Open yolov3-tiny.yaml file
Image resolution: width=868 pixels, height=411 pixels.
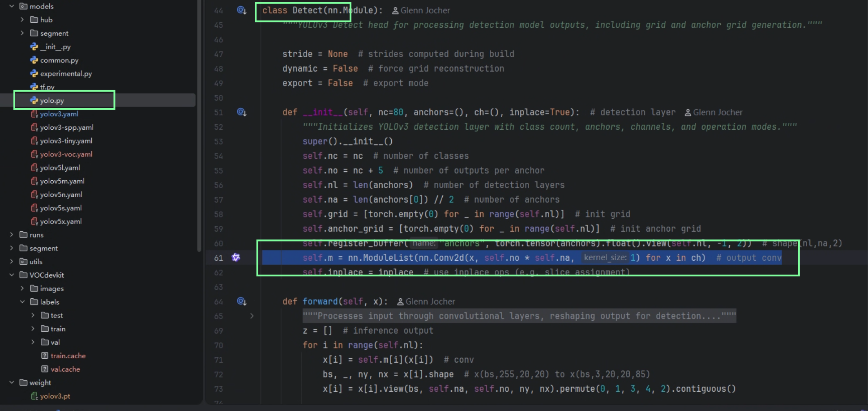[x=66, y=141]
